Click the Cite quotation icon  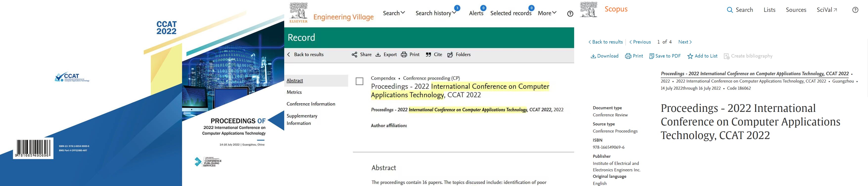[428, 55]
